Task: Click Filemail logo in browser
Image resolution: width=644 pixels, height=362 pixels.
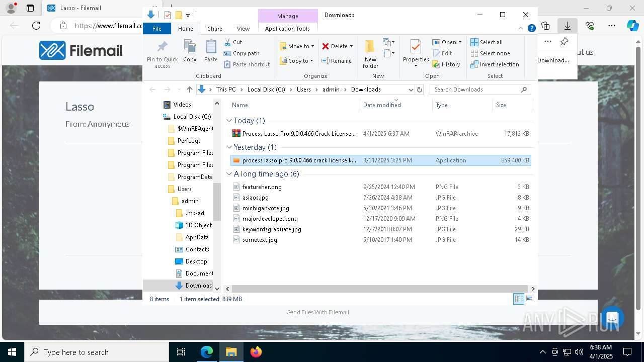Action: [81, 50]
